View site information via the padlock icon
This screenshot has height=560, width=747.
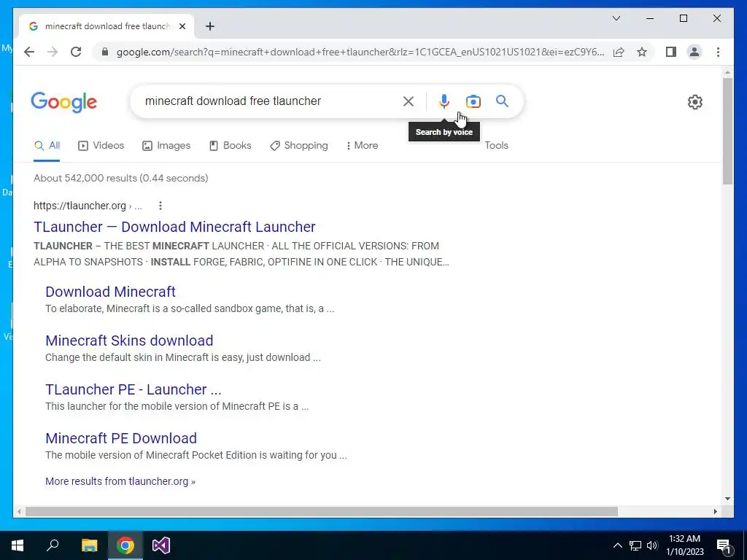[x=105, y=52]
